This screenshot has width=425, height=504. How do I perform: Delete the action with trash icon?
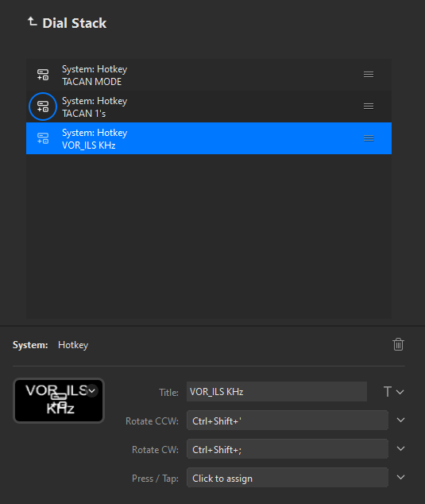point(398,344)
